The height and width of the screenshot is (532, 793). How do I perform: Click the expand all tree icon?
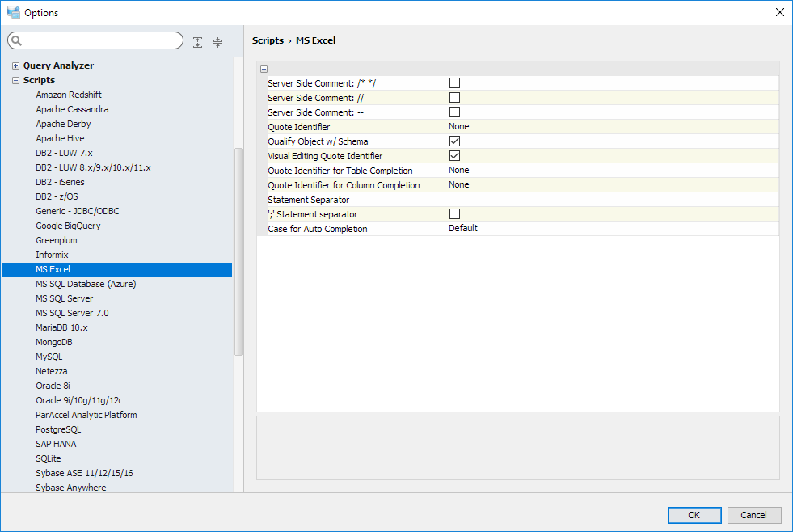coord(198,42)
